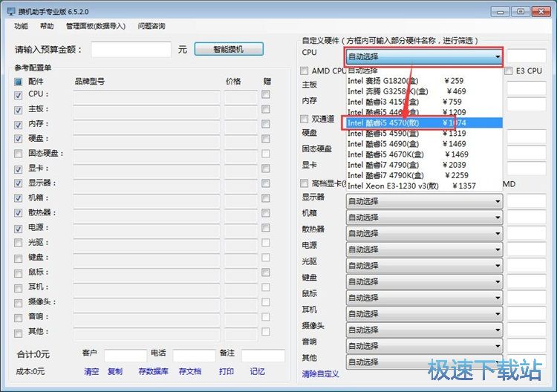
Task: Click the 清除自定义 link
Action: click(320, 373)
